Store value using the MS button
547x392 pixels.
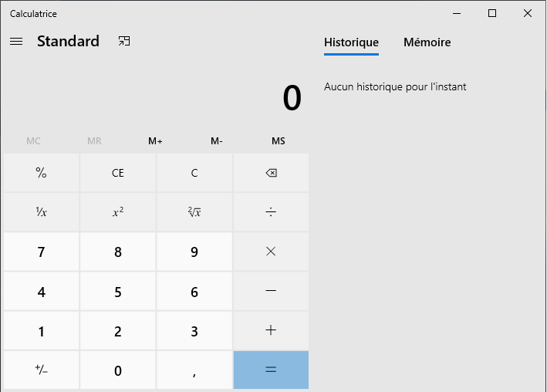[279, 141]
